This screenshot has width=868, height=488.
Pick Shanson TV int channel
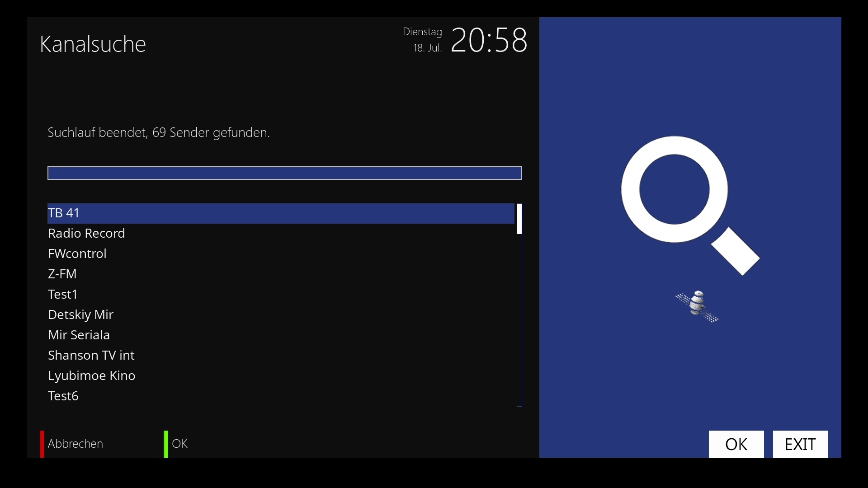281,356
